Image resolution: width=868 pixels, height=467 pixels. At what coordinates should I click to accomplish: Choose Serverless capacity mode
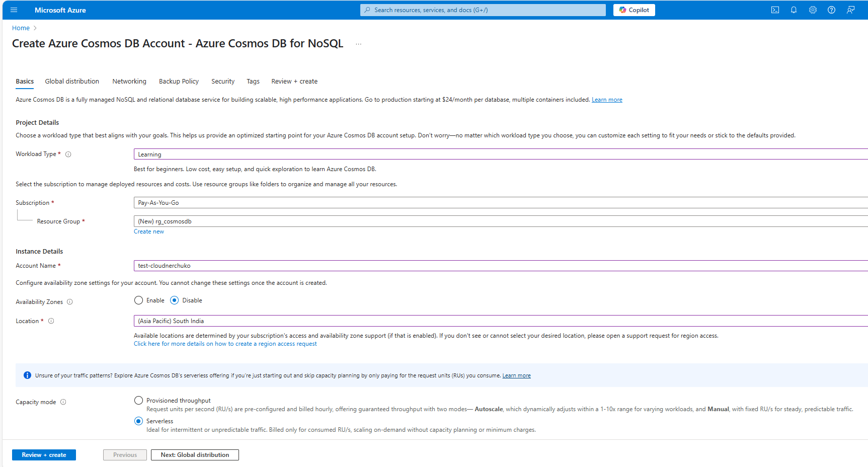point(138,421)
